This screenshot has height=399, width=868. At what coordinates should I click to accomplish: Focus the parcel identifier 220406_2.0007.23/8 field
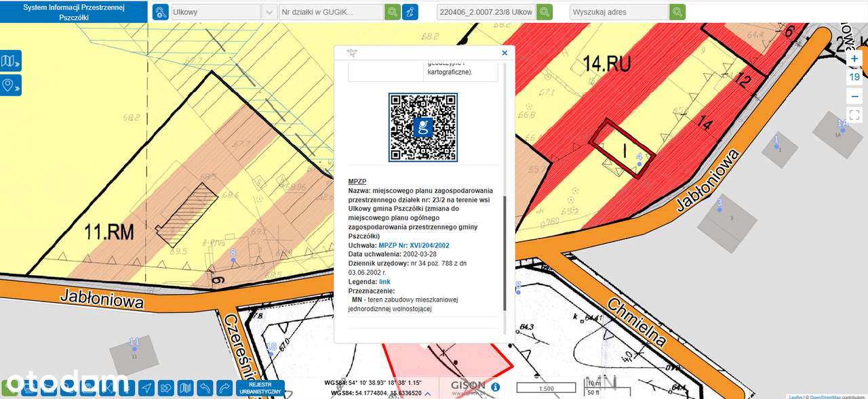tap(486, 12)
